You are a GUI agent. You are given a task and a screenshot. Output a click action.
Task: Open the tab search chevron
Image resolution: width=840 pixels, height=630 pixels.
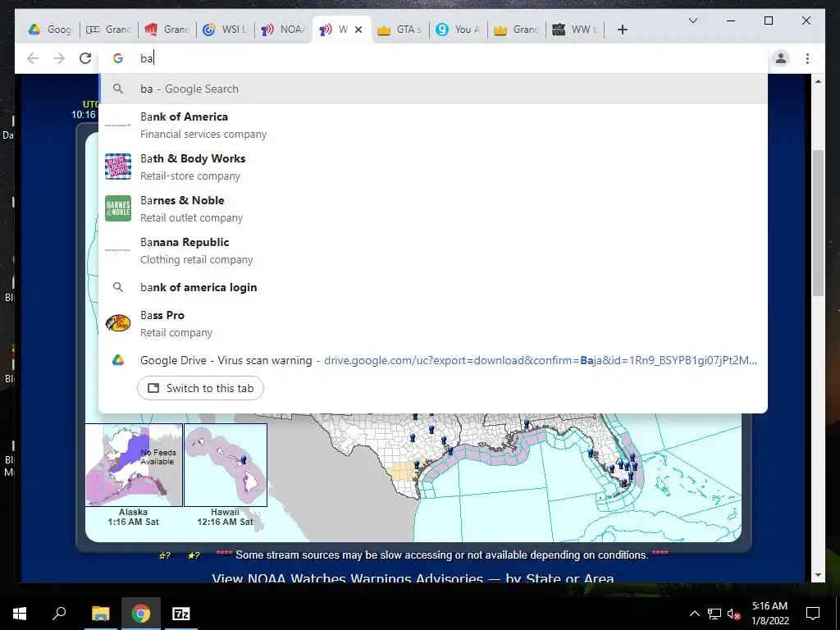click(692, 21)
